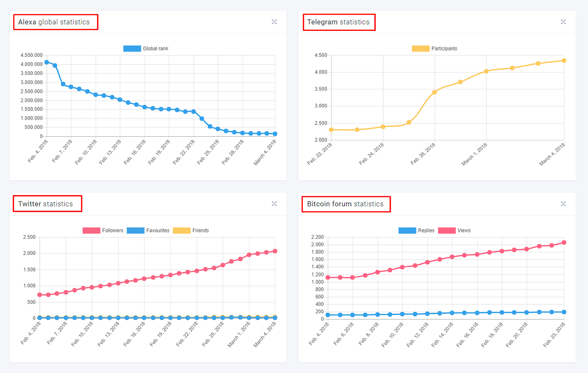Click the Feb. 28, 2018 label in Alexa chart
This screenshot has height=373, width=588.
click(x=233, y=151)
